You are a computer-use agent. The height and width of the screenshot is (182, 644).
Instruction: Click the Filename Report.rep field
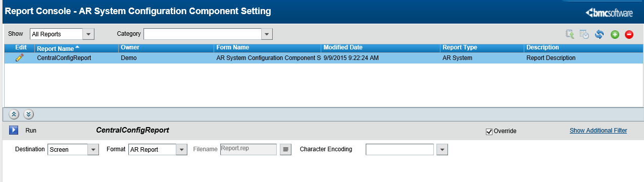(249, 149)
